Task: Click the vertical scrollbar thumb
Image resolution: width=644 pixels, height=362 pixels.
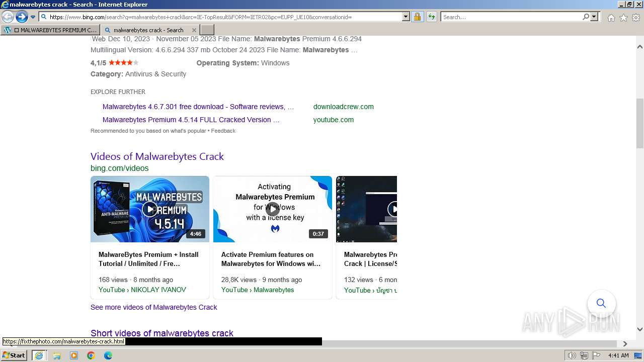Action: point(639,123)
